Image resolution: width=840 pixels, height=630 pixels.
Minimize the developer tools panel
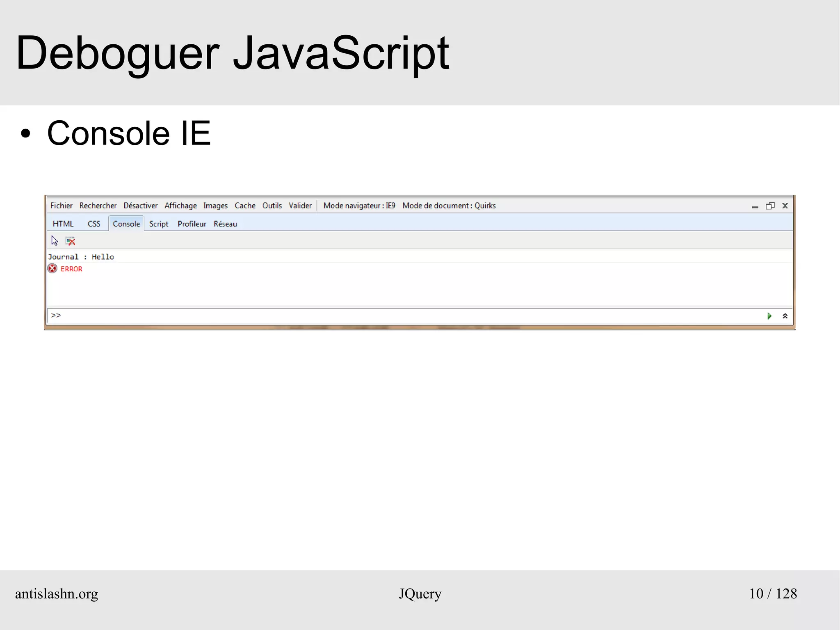[755, 206]
